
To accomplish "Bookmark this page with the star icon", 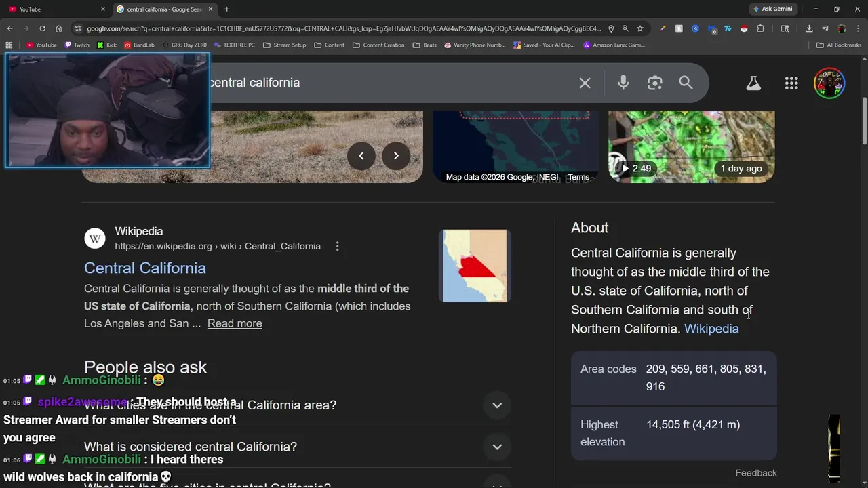I will point(639,28).
